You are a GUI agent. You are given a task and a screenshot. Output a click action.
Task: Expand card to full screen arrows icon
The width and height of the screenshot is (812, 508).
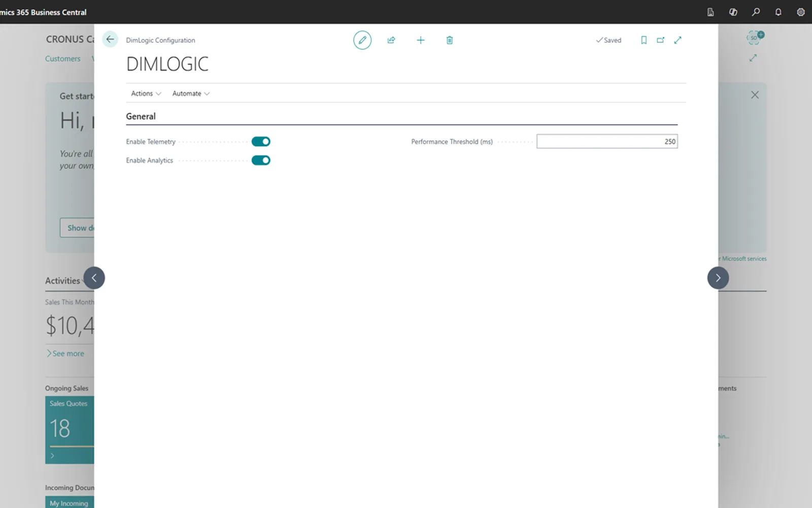click(x=678, y=40)
